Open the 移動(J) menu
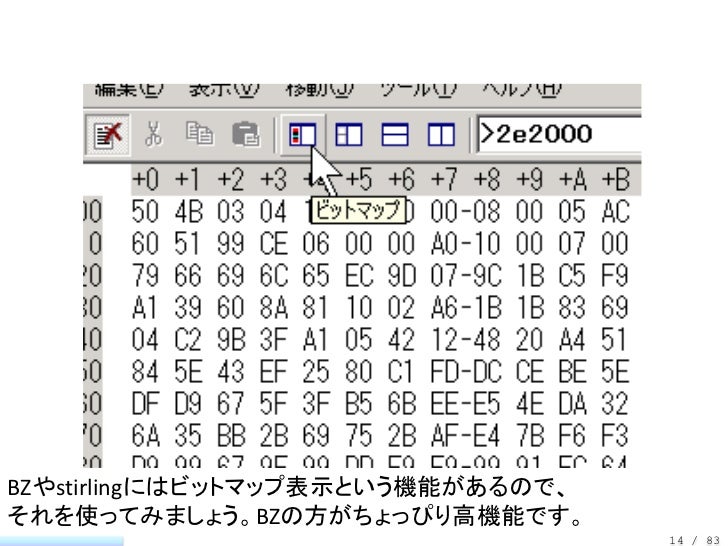Image resolution: width=728 pixels, height=546 pixels. (x=319, y=89)
